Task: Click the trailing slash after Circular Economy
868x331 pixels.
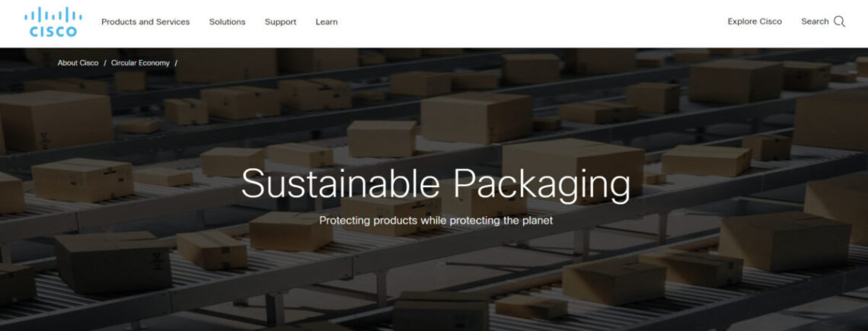Action: tap(176, 63)
